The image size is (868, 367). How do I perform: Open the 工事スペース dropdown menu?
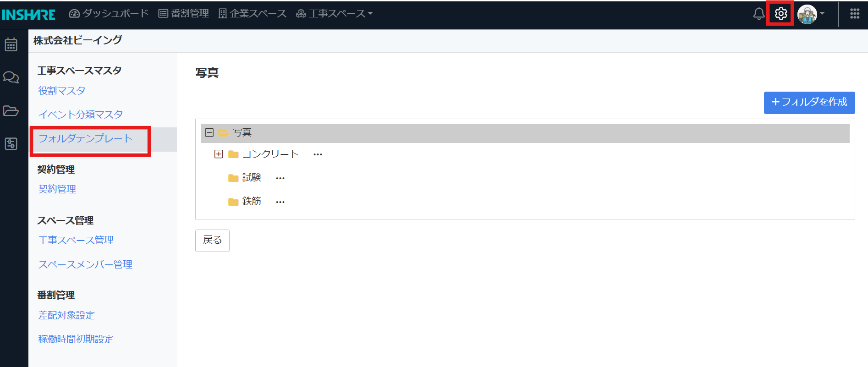point(334,14)
